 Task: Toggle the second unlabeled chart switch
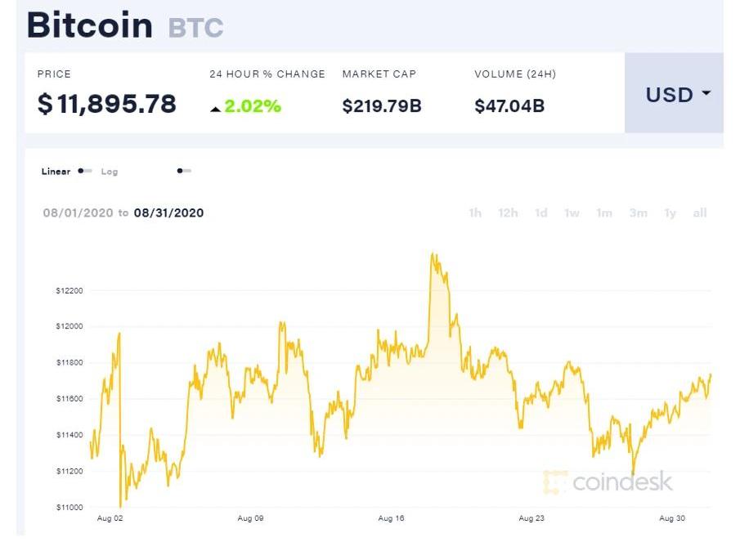(x=184, y=172)
